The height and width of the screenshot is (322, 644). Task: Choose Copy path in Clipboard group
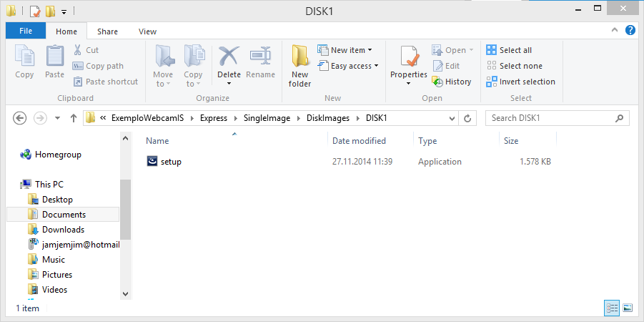click(x=98, y=66)
